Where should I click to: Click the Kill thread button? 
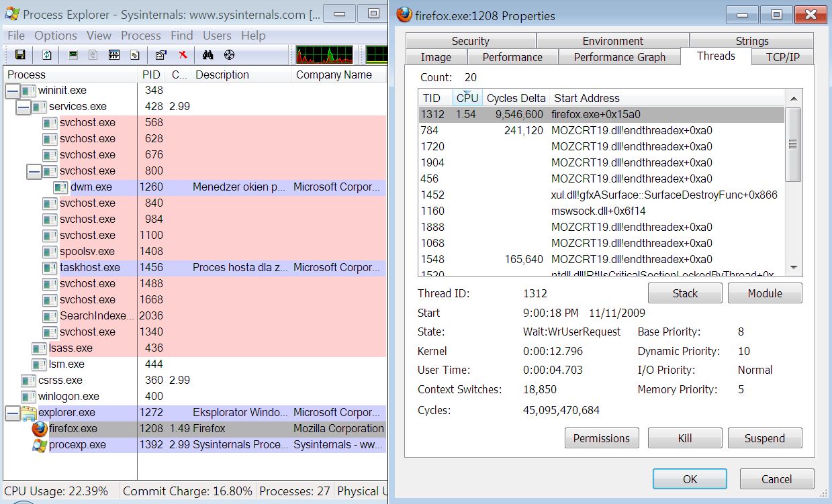[685, 438]
